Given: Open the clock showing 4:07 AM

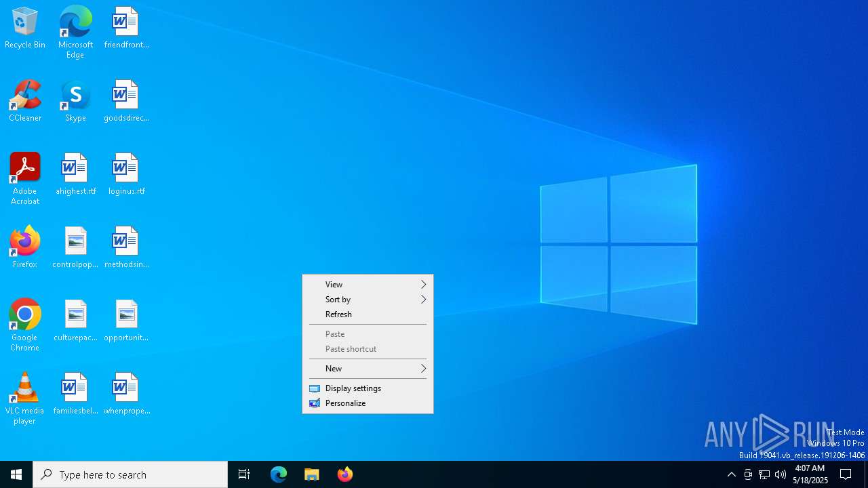Looking at the screenshot, I should point(810,474).
